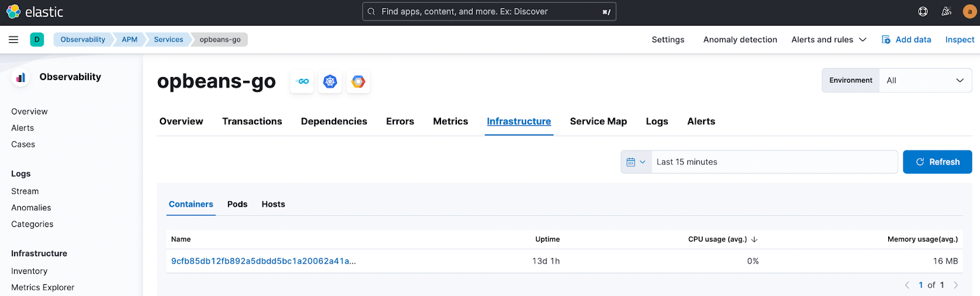Image resolution: width=980 pixels, height=296 pixels.
Task: Click the Inspect link
Action: pyautogui.click(x=960, y=40)
